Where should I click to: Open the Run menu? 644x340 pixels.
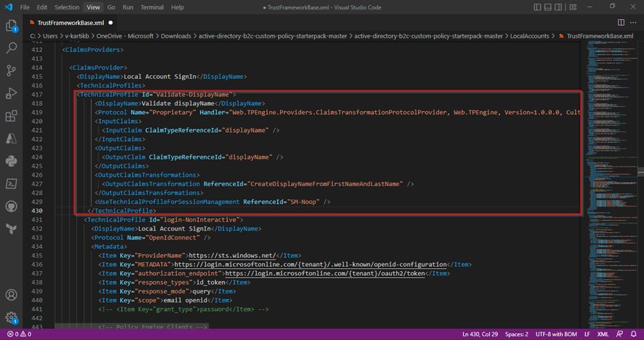(x=127, y=7)
